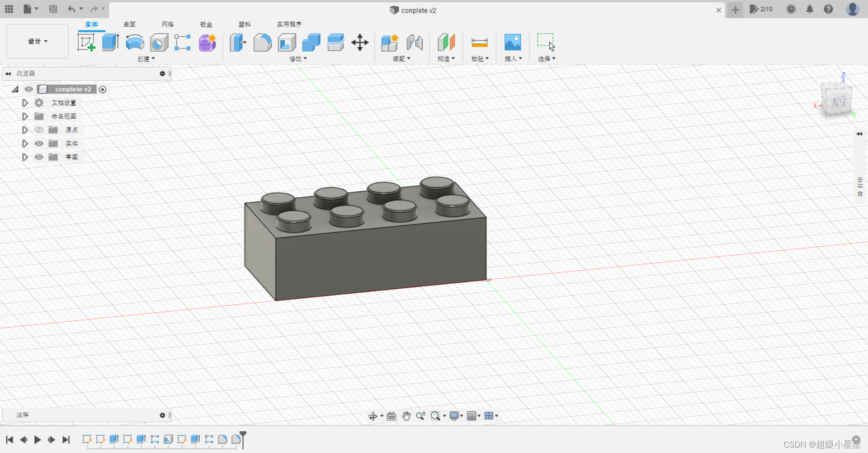Select the Create Sketch tool
868x453 pixels.
(86, 43)
